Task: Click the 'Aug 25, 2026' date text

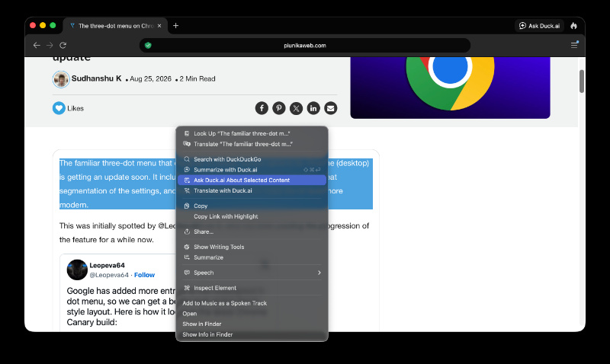Action: (150, 79)
